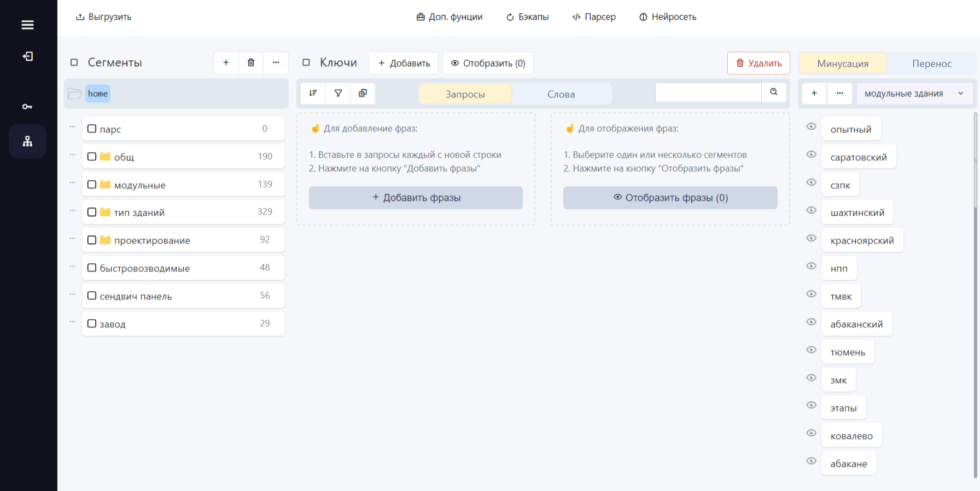
Task: Delete segments with the trash icon
Action: [251, 62]
